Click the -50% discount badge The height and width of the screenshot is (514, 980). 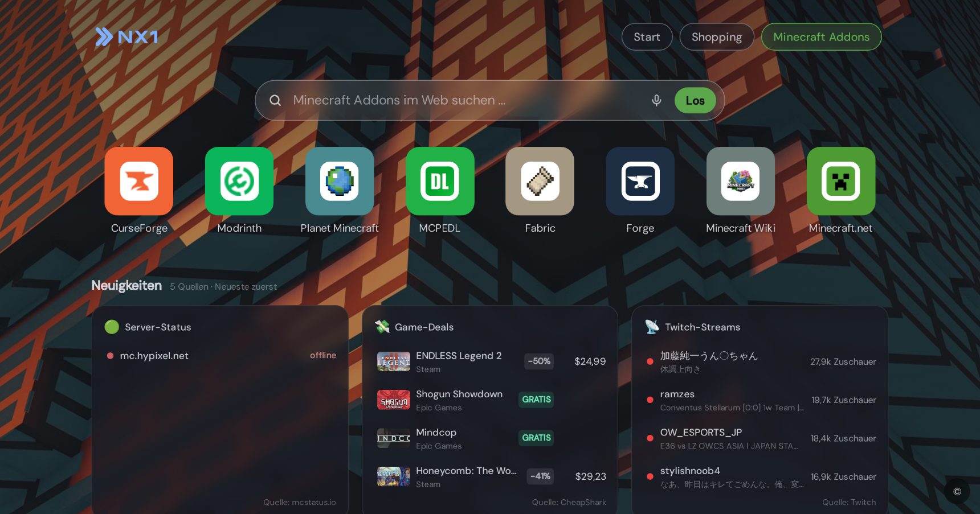tap(539, 361)
